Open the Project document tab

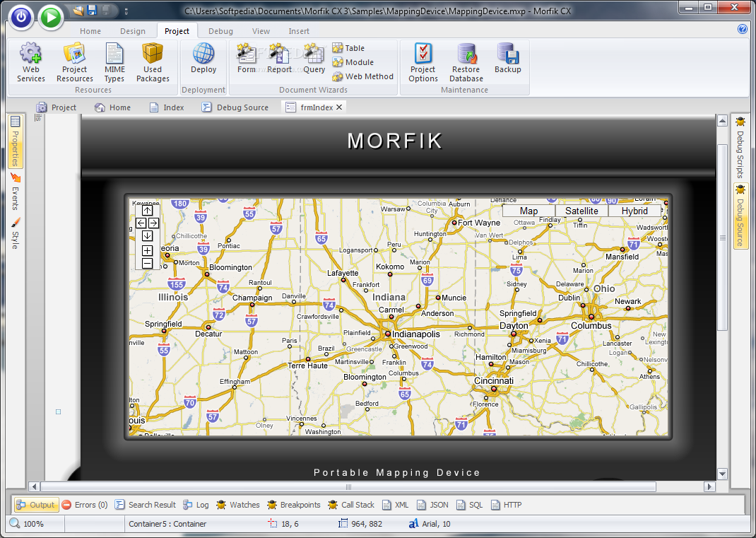click(x=57, y=107)
